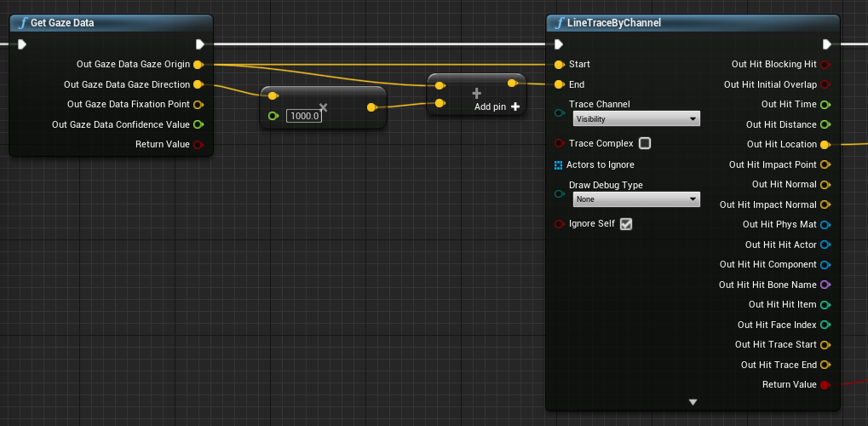Viewport: 868px width, 426px height.
Task: Select the Out Gaze Data Gaze Origin pin
Action: (x=198, y=65)
